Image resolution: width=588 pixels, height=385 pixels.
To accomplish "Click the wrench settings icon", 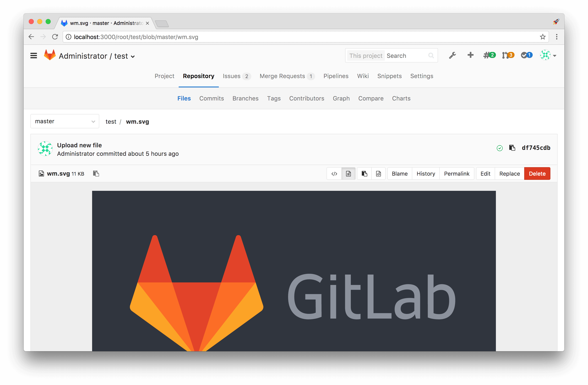I will pyautogui.click(x=453, y=56).
